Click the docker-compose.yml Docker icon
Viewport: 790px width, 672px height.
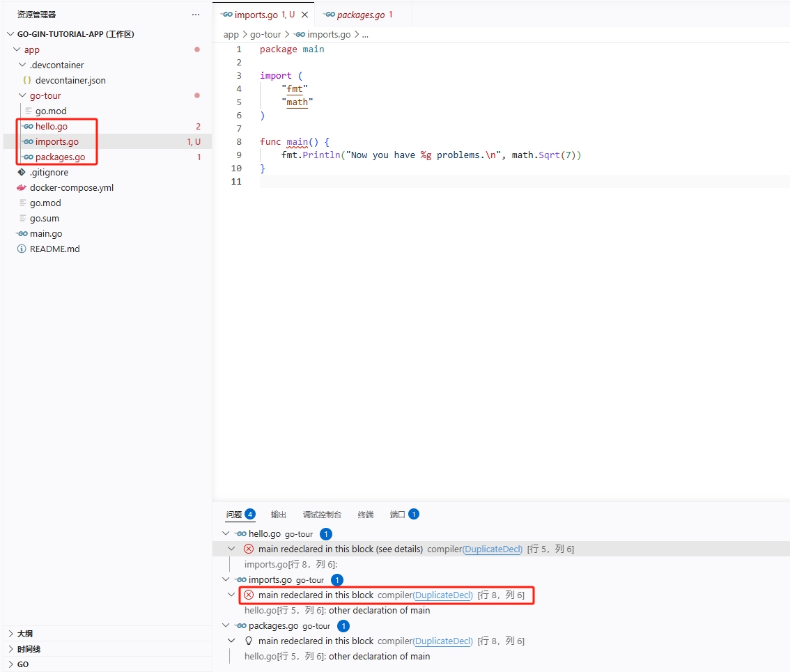(22, 187)
